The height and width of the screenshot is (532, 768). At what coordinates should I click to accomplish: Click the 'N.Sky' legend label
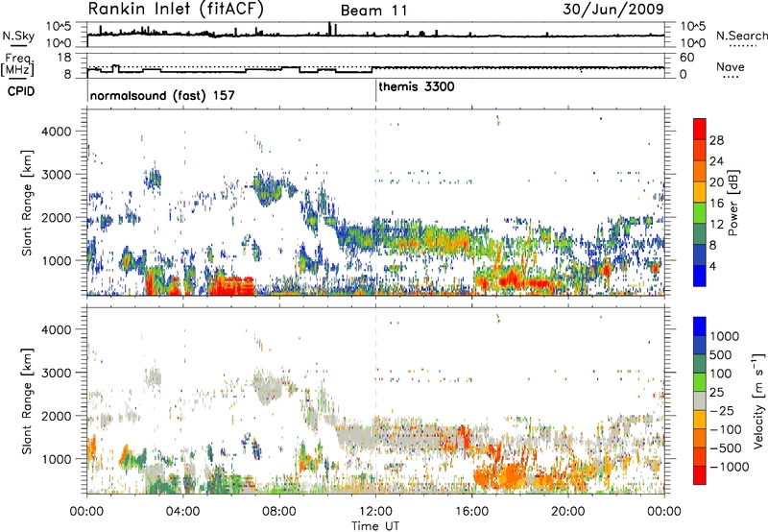tap(18, 36)
